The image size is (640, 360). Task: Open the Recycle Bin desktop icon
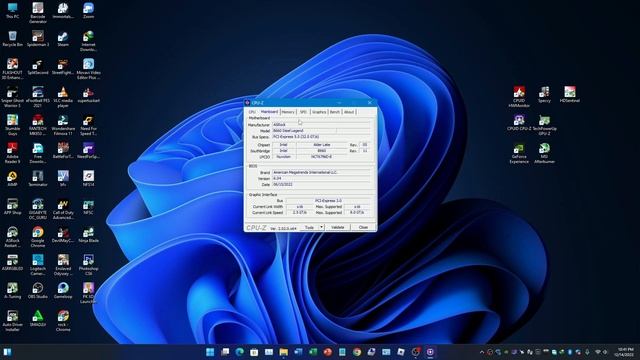12,39
